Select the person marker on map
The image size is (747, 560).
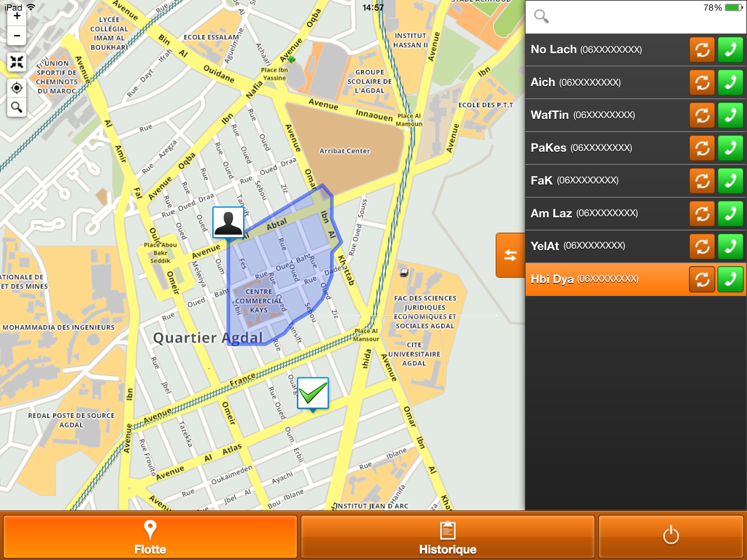(x=228, y=223)
